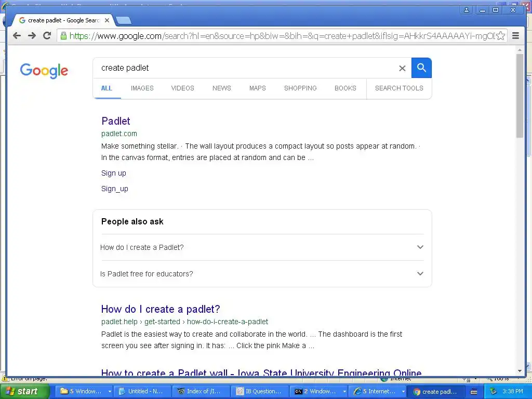This screenshot has width=532, height=399.
Task: Open the Sign_up sitelink
Action: pos(115,189)
